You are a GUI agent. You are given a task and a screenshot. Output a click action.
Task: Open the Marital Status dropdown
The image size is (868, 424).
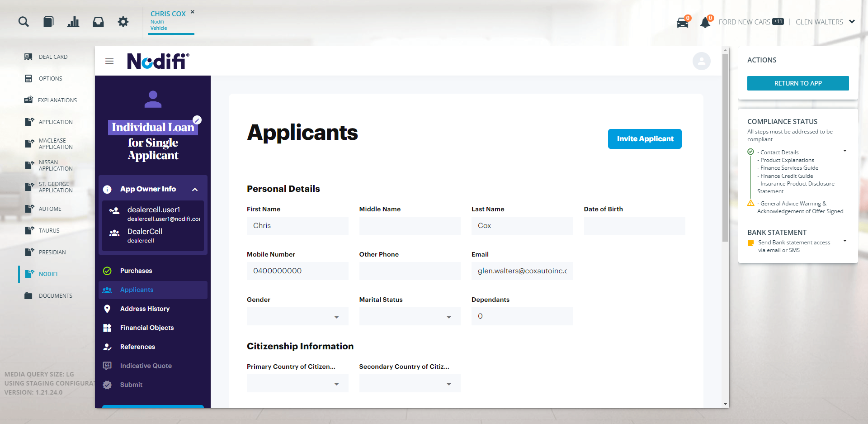pyautogui.click(x=410, y=316)
